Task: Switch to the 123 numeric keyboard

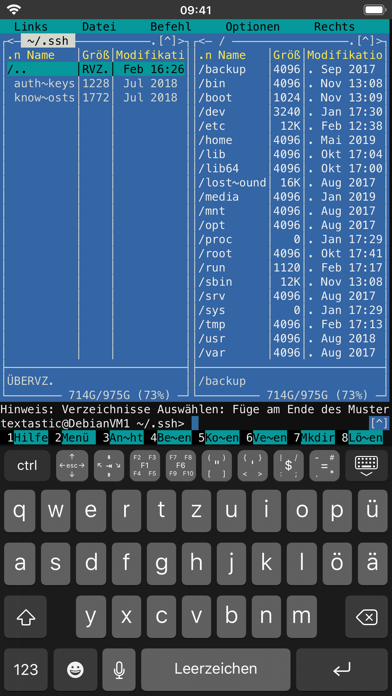Action: tap(26, 669)
